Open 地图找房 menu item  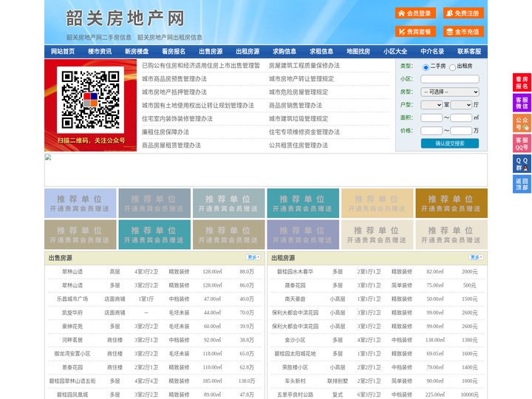[358, 52]
